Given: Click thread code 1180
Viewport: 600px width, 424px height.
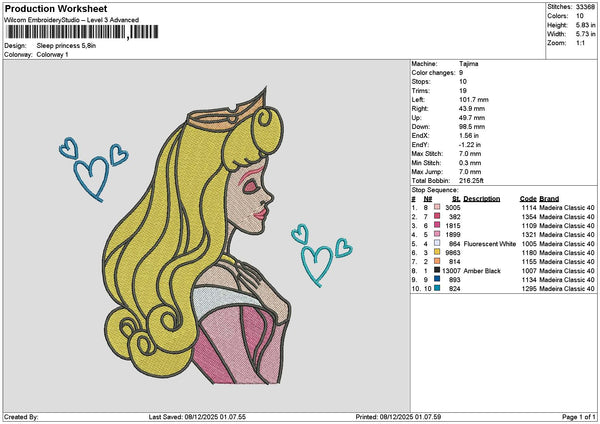Looking at the screenshot, I should (529, 253).
